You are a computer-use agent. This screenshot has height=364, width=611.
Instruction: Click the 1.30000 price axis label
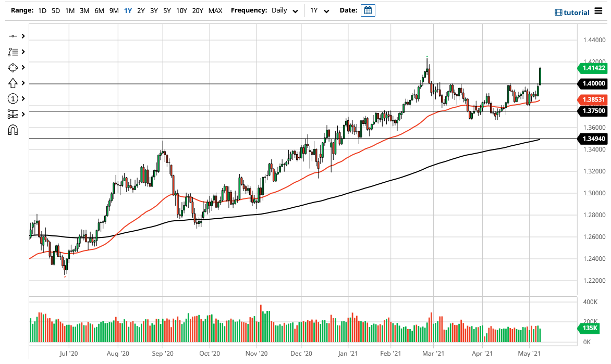[594, 193]
